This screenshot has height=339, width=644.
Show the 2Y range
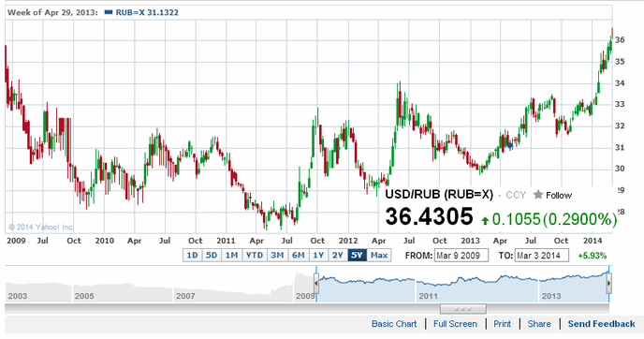coord(338,255)
